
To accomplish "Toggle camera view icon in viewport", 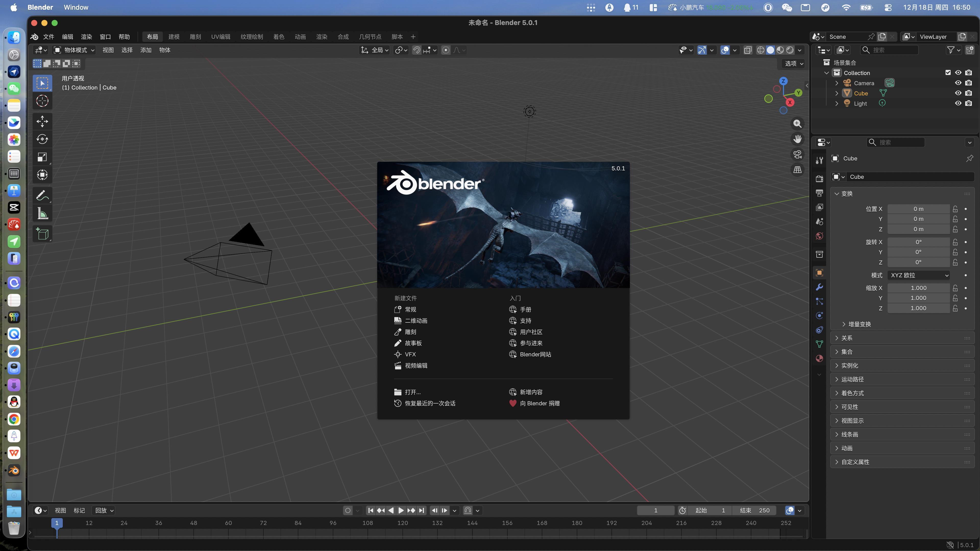I will (x=797, y=154).
